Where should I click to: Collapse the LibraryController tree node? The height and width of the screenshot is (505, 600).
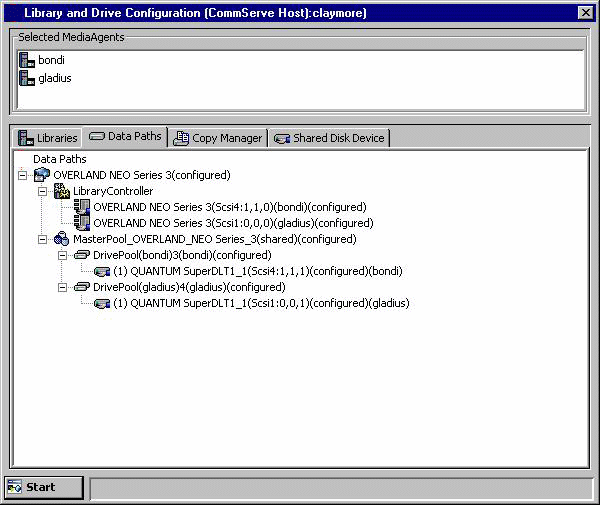click(43, 191)
